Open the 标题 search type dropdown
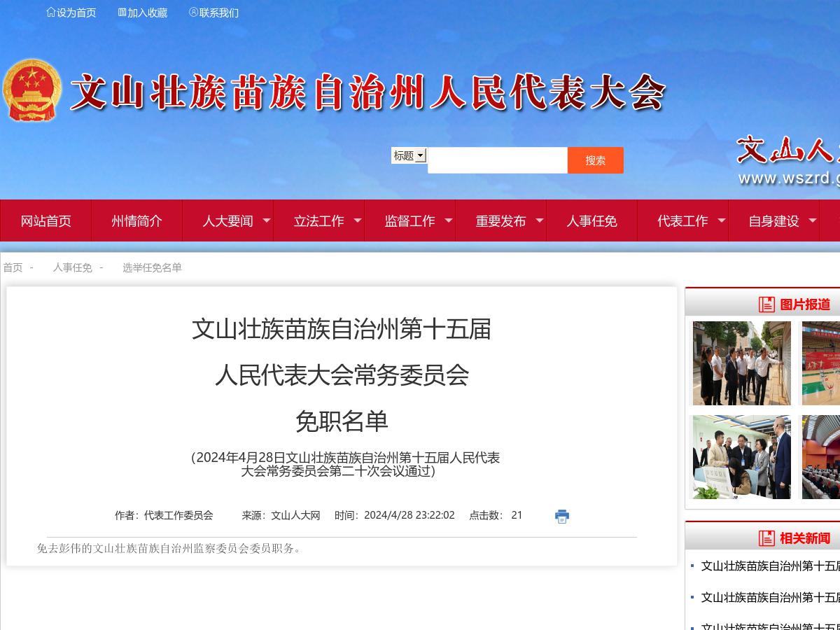 coord(408,155)
